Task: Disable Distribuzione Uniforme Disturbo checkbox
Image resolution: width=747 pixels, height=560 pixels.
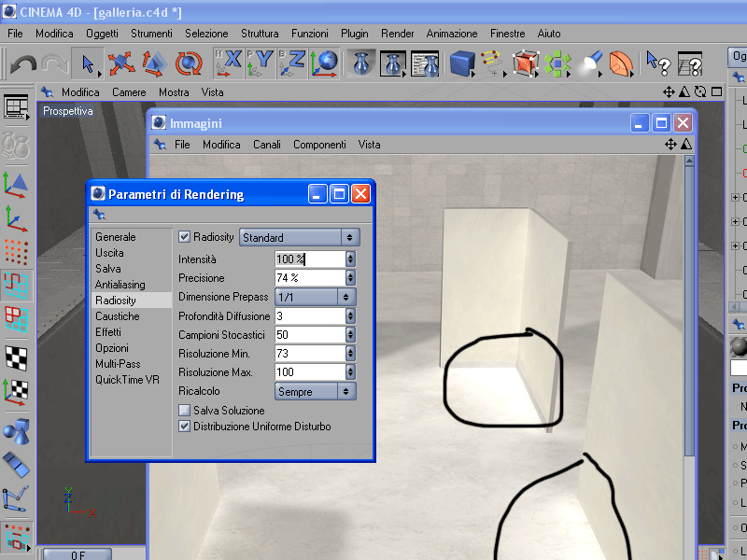Action: click(184, 427)
